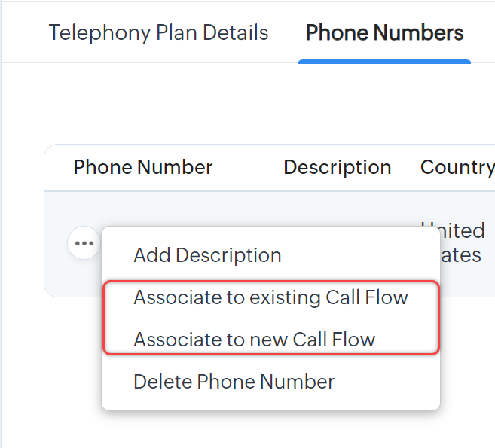The image size is (495, 448).
Task: Select the Phone Numbers tab
Action: point(384,33)
